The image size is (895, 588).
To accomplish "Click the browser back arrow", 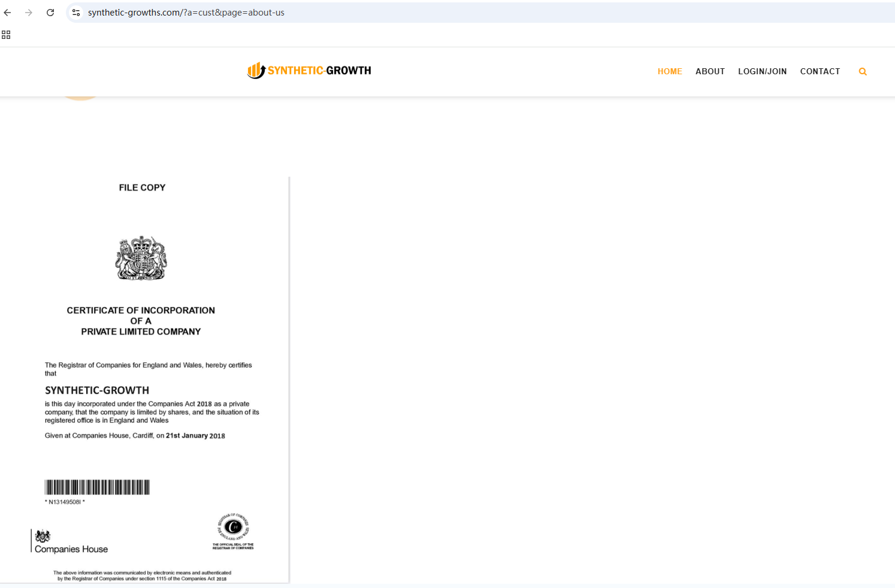I will (x=8, y=13).
